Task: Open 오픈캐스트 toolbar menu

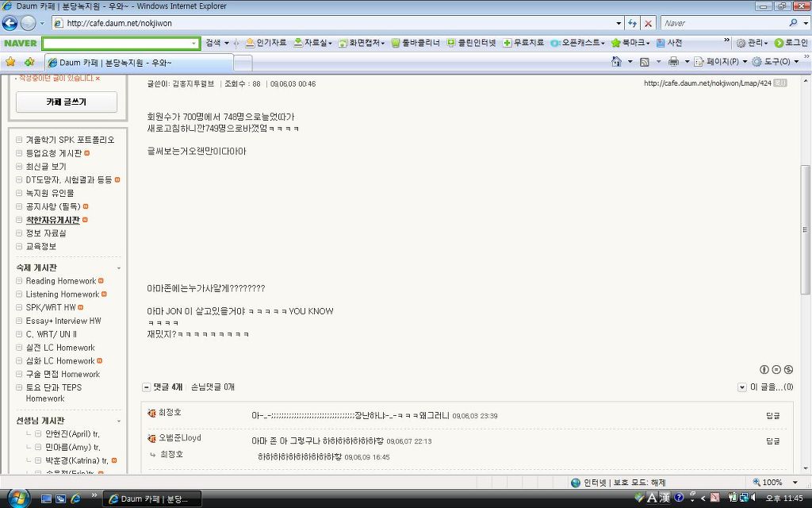Action: pos(577,43)
